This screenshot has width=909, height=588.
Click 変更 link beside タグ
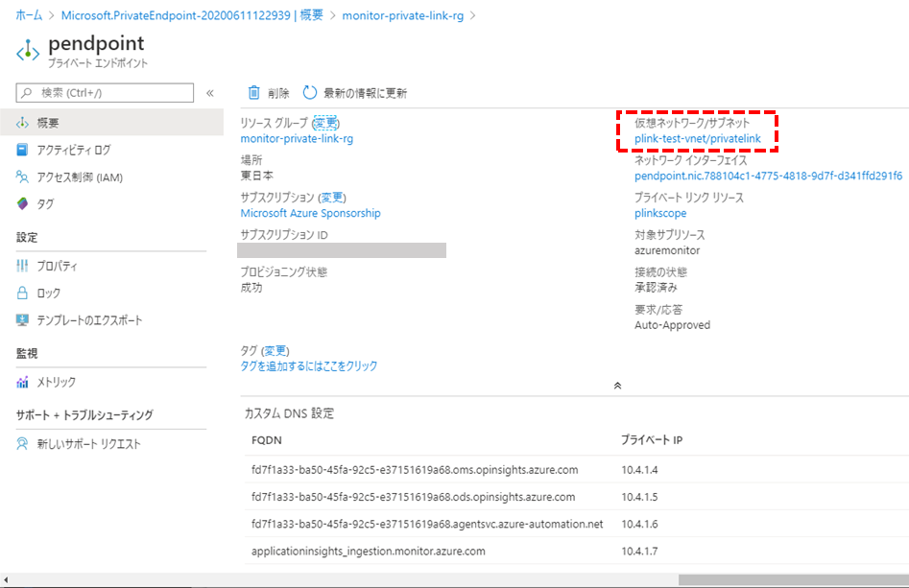click(x=275, y=350)
